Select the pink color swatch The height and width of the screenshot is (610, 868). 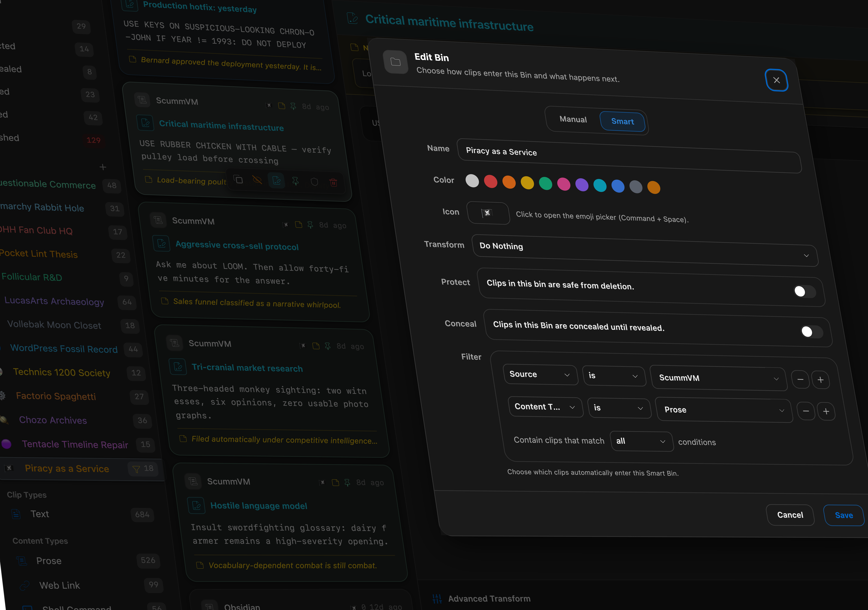click(x=564, y=184)
